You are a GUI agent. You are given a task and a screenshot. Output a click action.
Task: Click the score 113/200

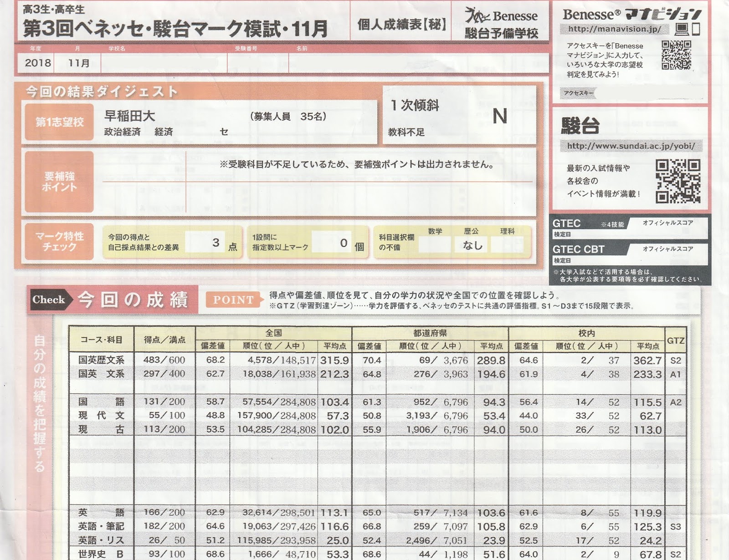click(x=164, y=429)
